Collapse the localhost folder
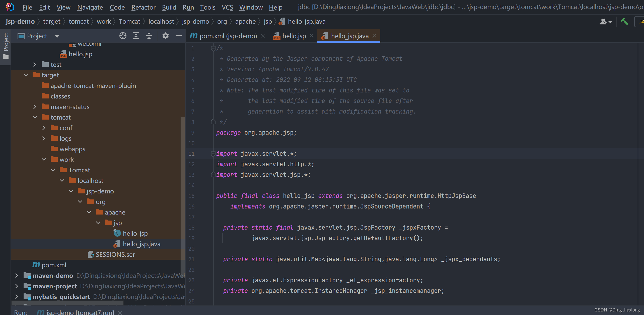This screenshot has height=315, width=644. click(x=62, y=181)
